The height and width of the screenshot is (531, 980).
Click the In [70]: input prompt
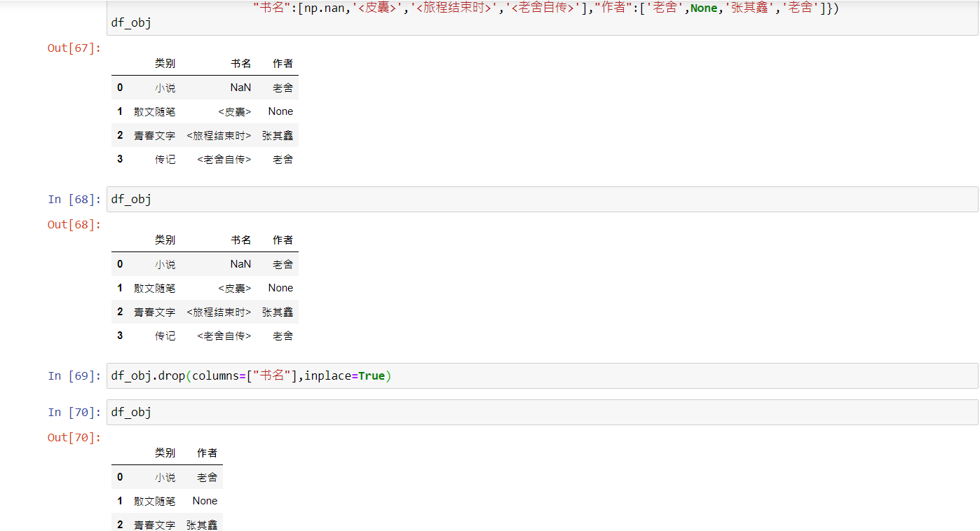(74, 413)
